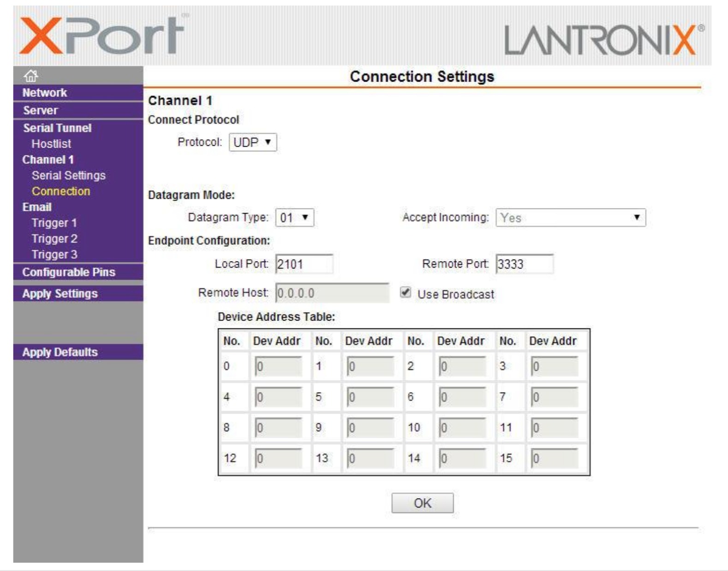Uncheck the Use Broadcast checkbox
This screenshot has height=571, width=728.
[x=405, y=292]
